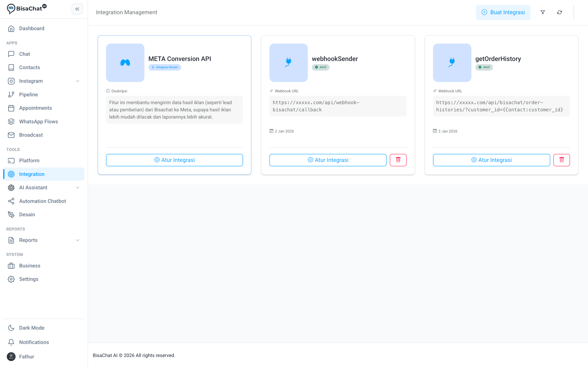Click the Aktif badge on getOrderHistory
Viewport: 588px width, 367px height.
tap(484, 67)
